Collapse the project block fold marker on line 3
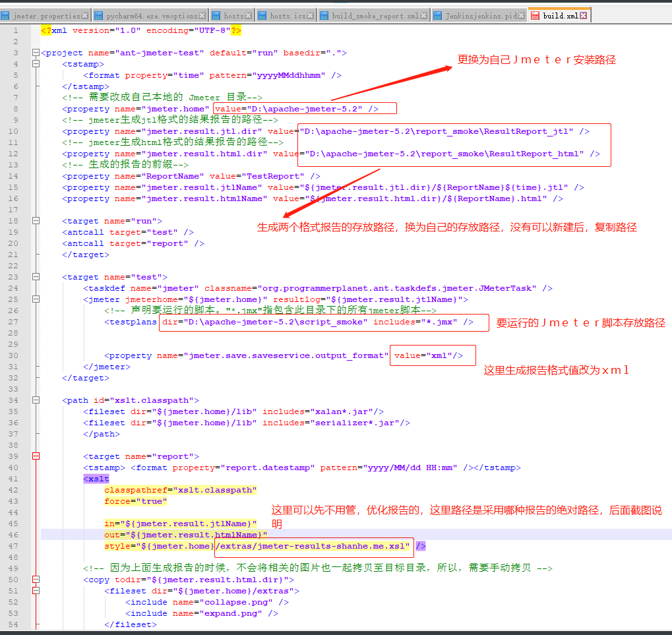Image resolution: width=672 pixels, height=635 pixels. 36,53
